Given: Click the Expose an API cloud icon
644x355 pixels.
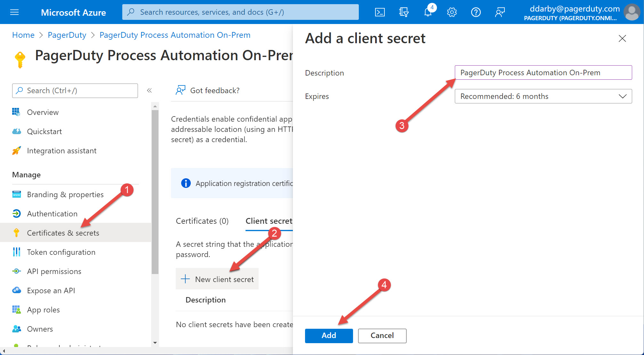Looking at the screenshot, I should coord(16,290).
